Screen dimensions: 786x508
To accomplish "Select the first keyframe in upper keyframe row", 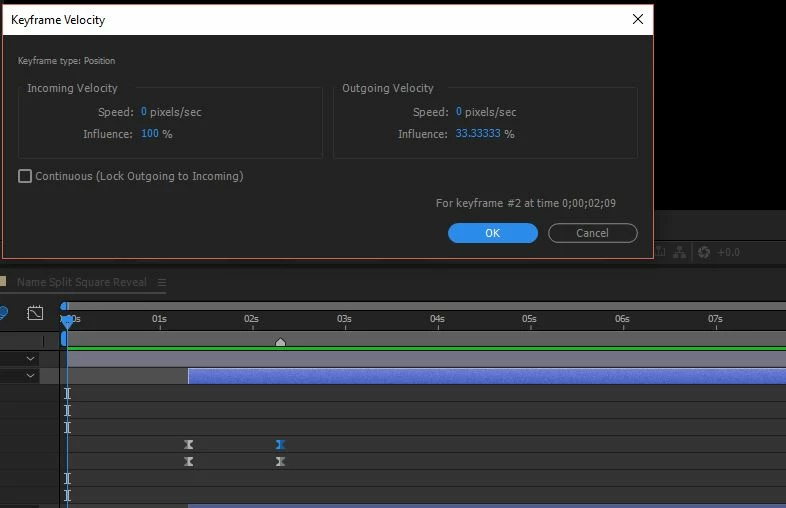I will click(188, 444).
